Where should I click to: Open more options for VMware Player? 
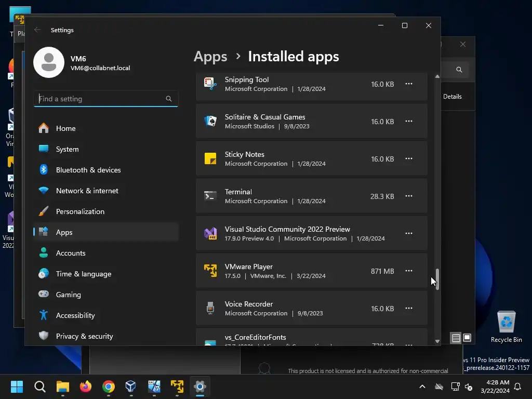point(409,271)
